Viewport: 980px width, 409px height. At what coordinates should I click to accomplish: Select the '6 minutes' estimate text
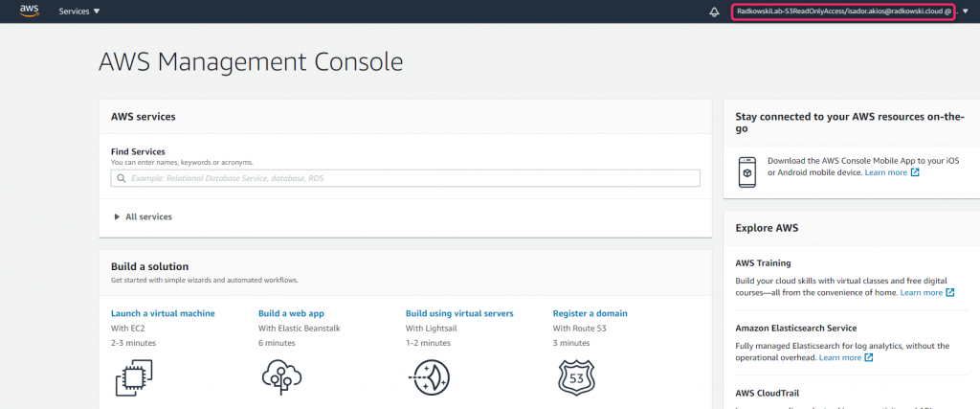pos(277,343)
